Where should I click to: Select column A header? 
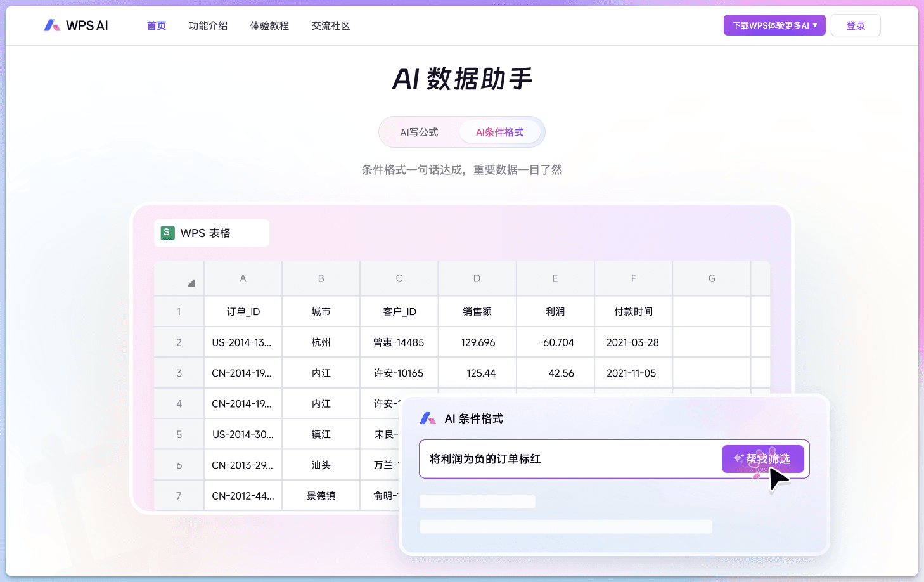(243, 278)
